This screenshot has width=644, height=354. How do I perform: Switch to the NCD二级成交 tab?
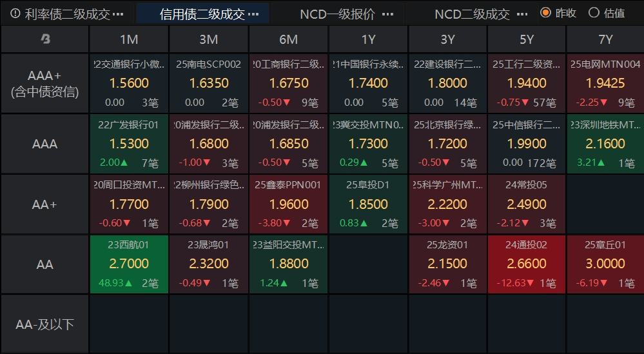tap(473, 14)
